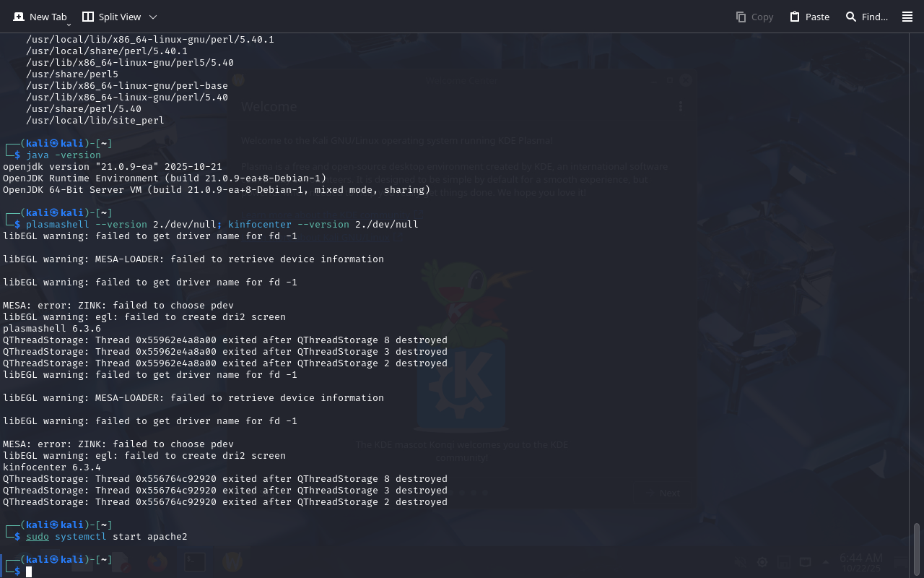Paste clipboard contents using the Paste button

point(809,17)
